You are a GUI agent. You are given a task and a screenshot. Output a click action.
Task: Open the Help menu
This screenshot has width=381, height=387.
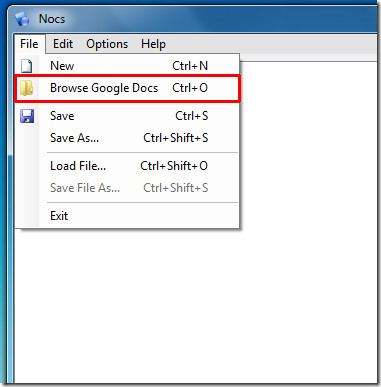(x=153, y=44)
